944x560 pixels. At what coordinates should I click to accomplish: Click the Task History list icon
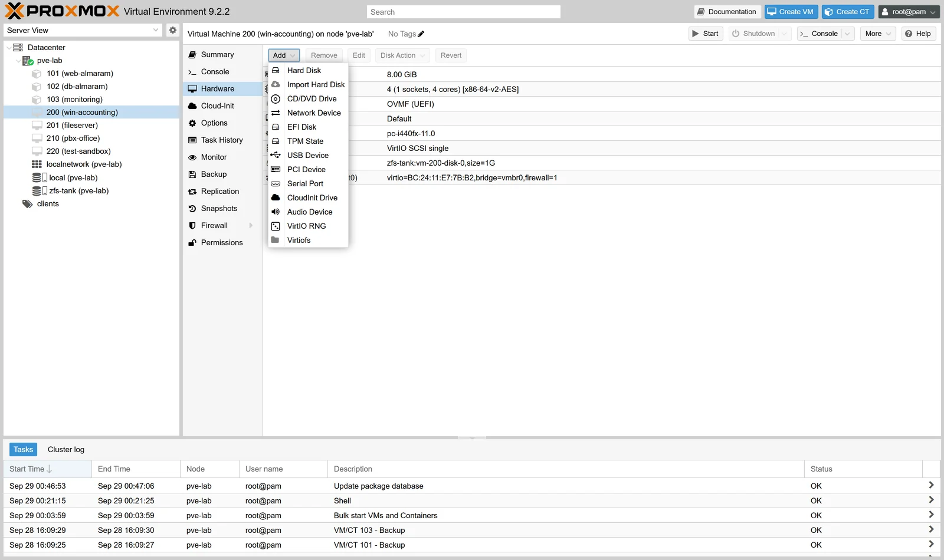[192, 140]
